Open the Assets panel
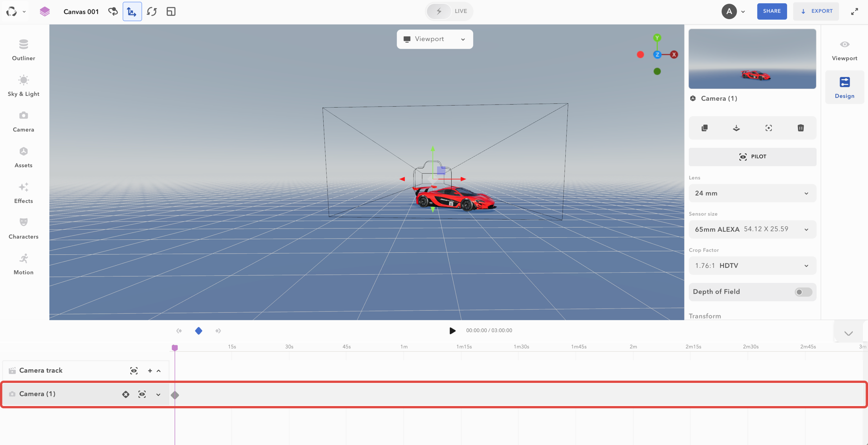This screenshot has width=868, height=445. tap(23, 156)
